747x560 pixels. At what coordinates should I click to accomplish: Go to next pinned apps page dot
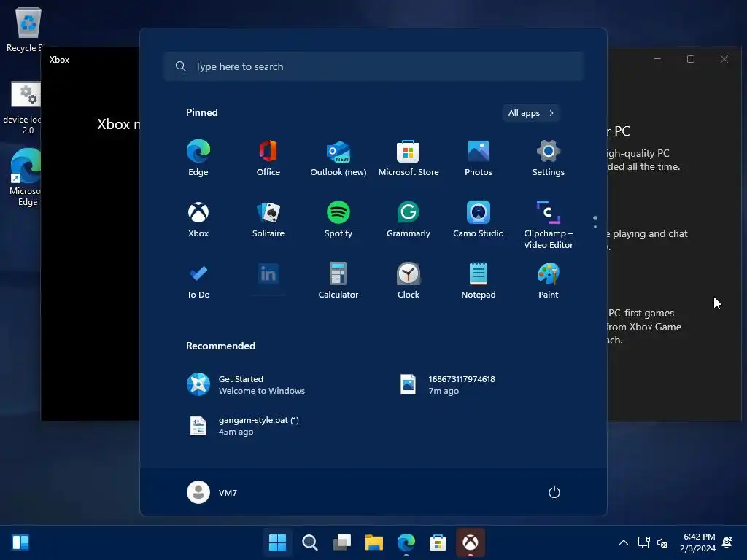click(x=595, y=226)
